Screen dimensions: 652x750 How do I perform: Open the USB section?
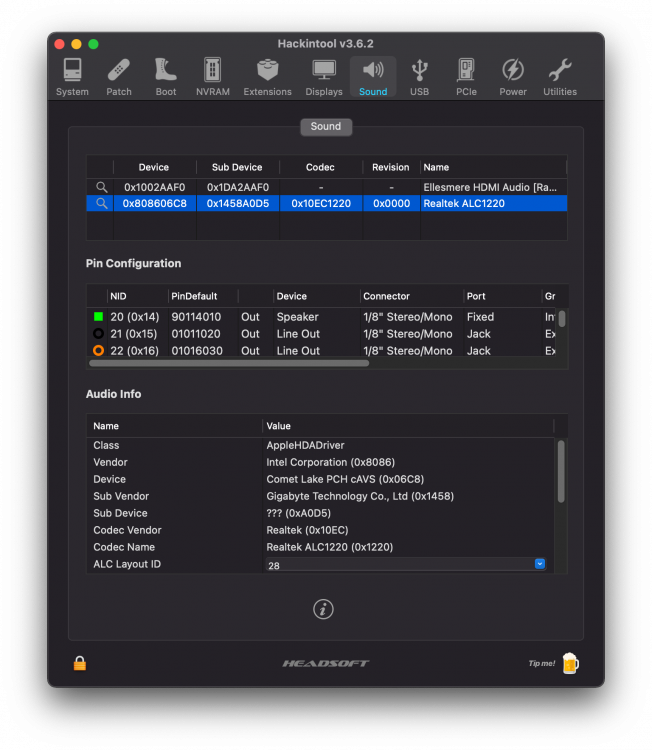click(419, 77)
